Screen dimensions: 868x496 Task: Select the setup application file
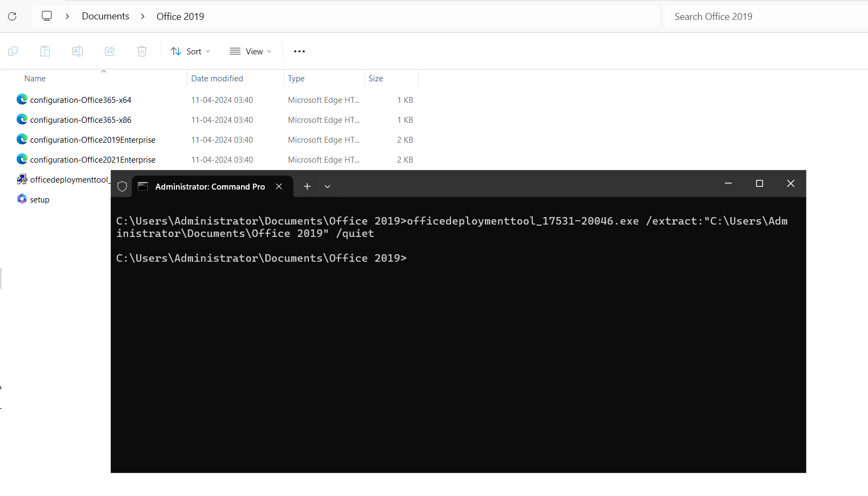click(39, 200)
